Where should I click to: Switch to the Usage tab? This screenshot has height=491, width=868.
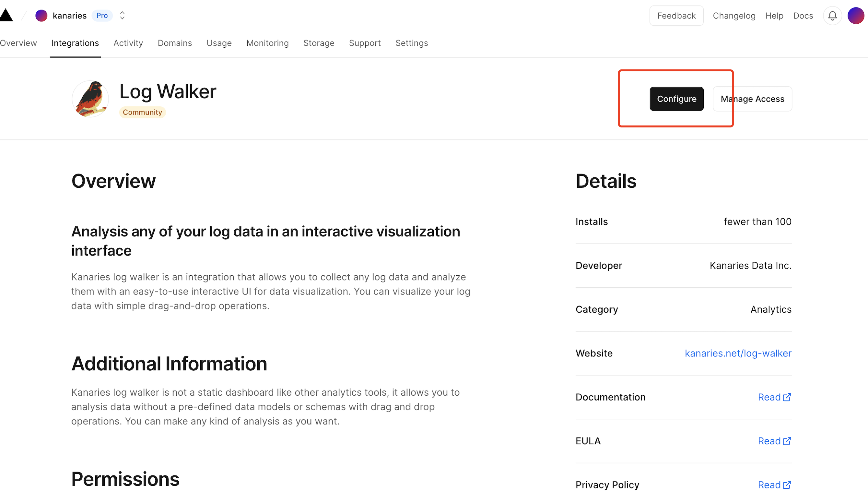click(219, 43)
